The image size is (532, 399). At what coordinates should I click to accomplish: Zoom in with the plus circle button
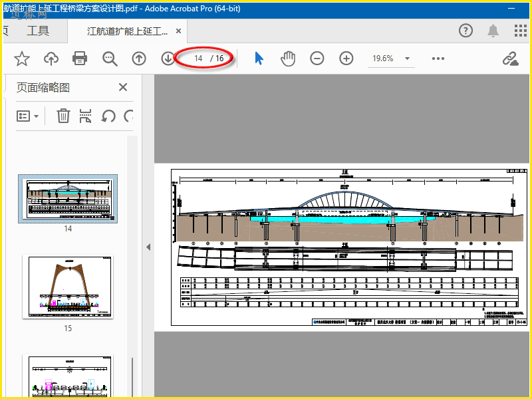click(346, 59)
